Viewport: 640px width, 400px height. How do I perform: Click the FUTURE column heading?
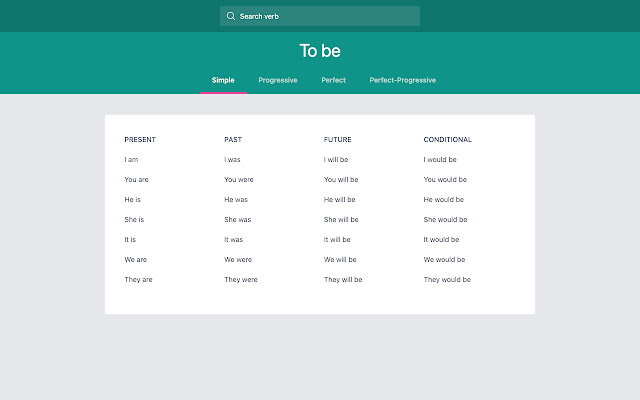pos(338,140)
